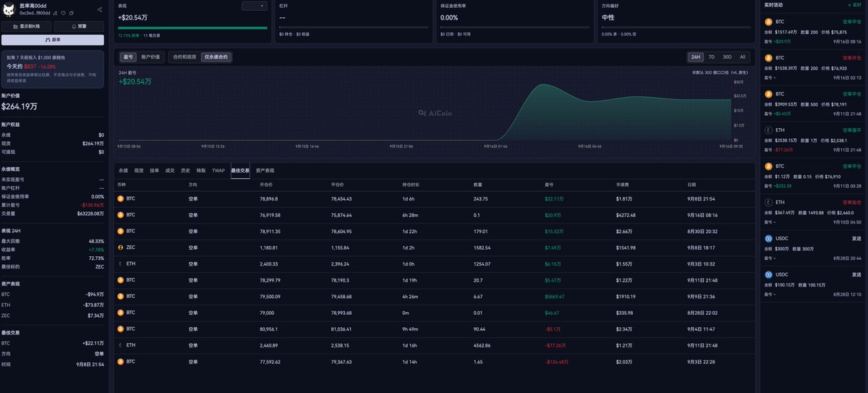Click the green win-rate progress bar in 表现
Screen dimensions: 868x393
pyautogui.click(x=192, y=28)
